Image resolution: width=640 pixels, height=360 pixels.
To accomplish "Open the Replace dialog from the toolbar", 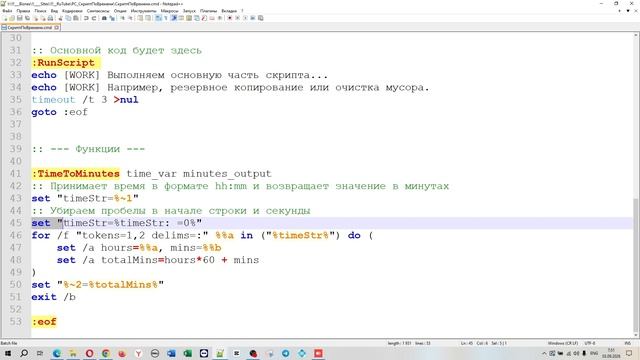I will pos(112,18).
